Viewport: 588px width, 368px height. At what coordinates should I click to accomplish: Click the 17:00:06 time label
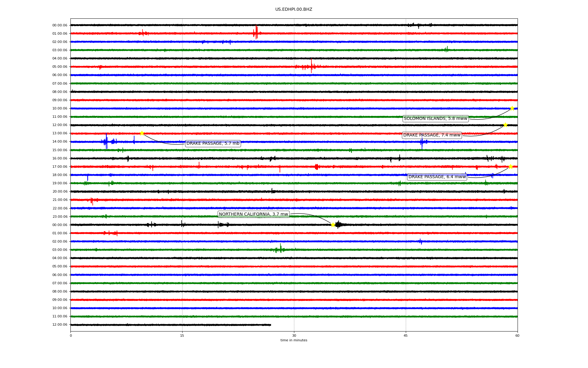pyautogui.click(x=60, y=167)
